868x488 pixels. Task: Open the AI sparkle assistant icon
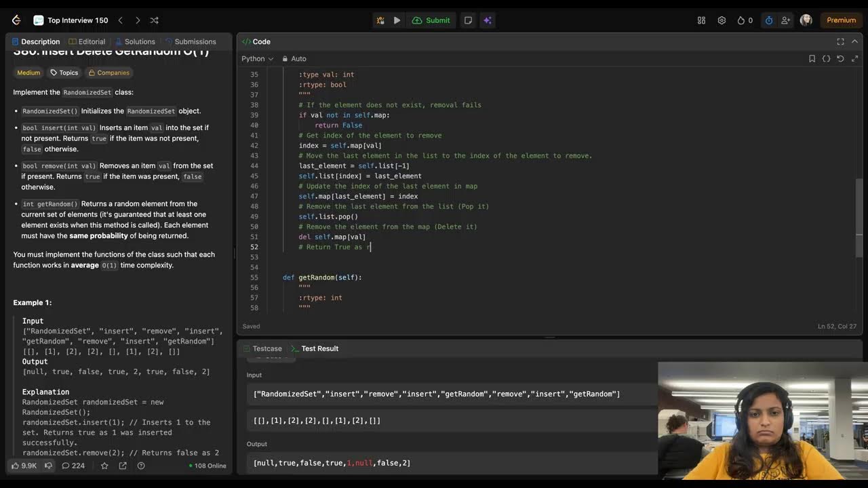(x=487, y=20)
